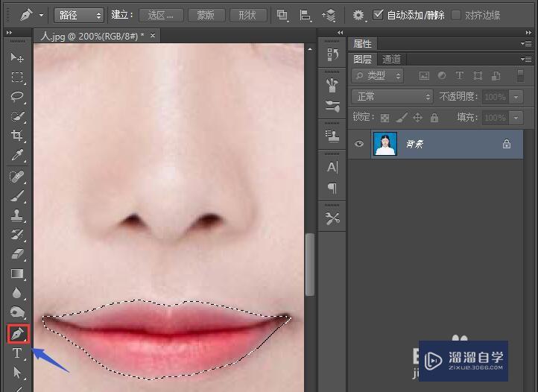Click the 背景 layer thumbnail
Image resolution: width=538 pixels, height=392 pixels.
point(384,145)
